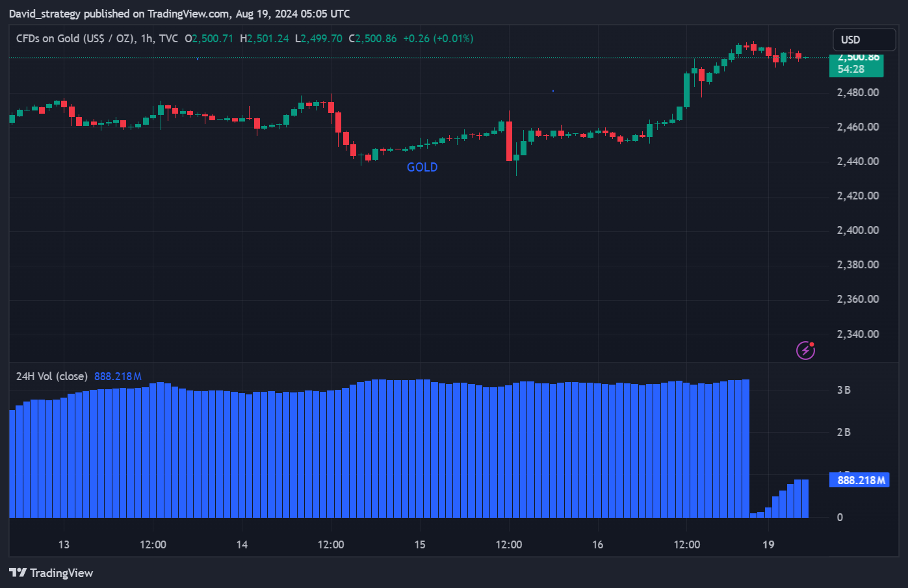
Task: Click the open value O2,500.71
Action: click(209, 38)
